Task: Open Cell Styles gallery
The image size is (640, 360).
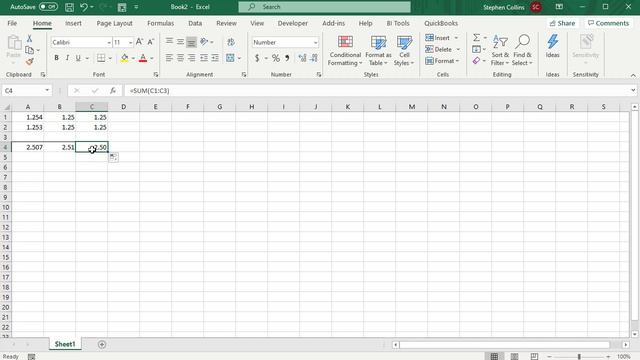Action: [404, 51]
